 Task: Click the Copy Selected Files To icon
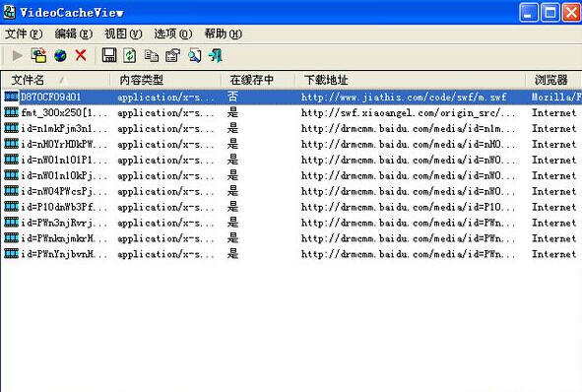[x=38, y=56]
